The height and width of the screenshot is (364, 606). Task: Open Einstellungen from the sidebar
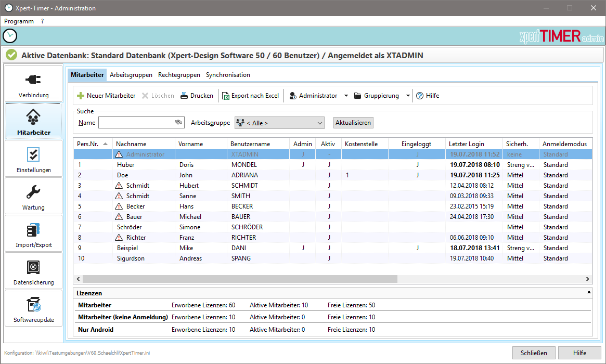pos(33,159)
